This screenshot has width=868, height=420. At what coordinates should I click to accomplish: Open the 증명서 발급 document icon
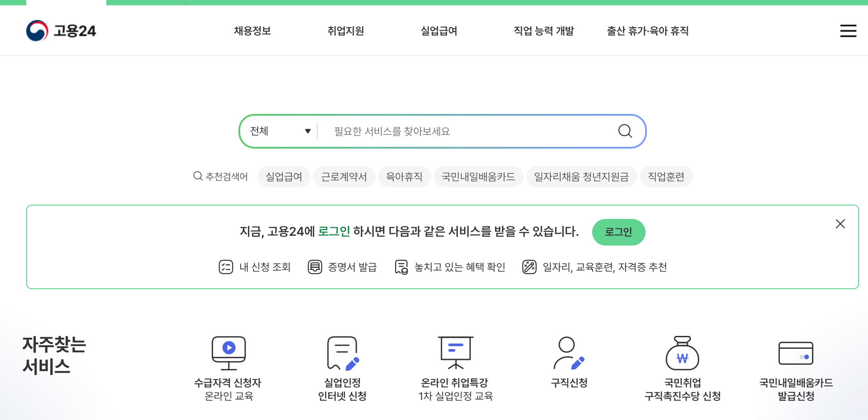(315, 267)
